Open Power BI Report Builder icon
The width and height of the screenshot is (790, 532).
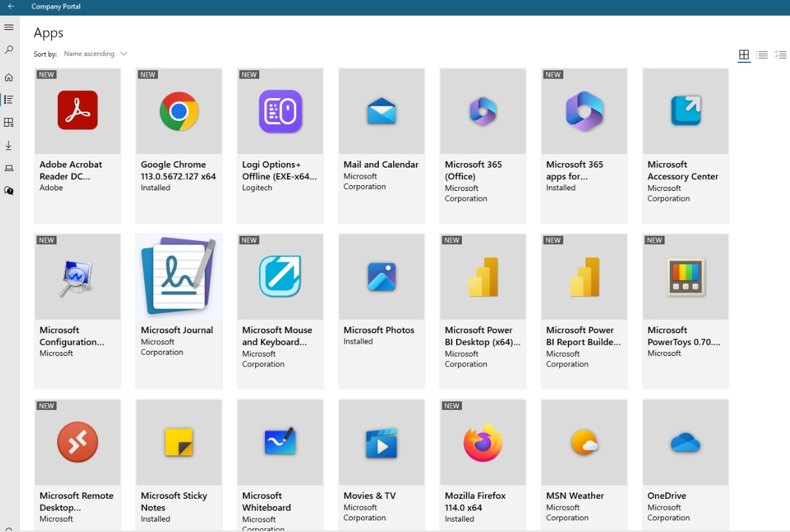tap(585, 277)
